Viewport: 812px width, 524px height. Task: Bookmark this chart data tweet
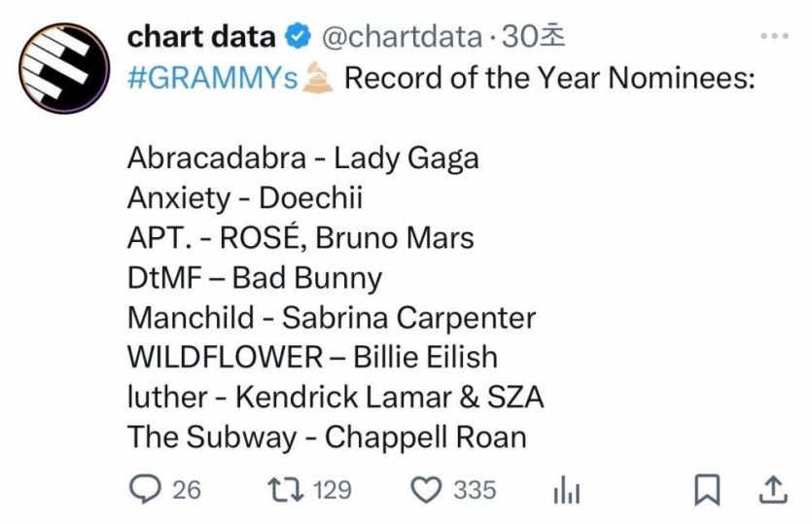pos(707,490)
